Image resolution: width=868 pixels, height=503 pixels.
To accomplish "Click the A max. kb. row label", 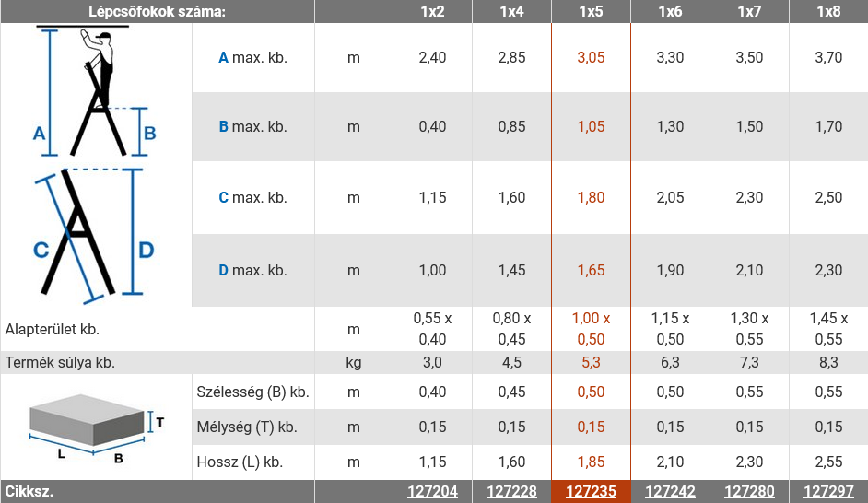I will (253, 57).
